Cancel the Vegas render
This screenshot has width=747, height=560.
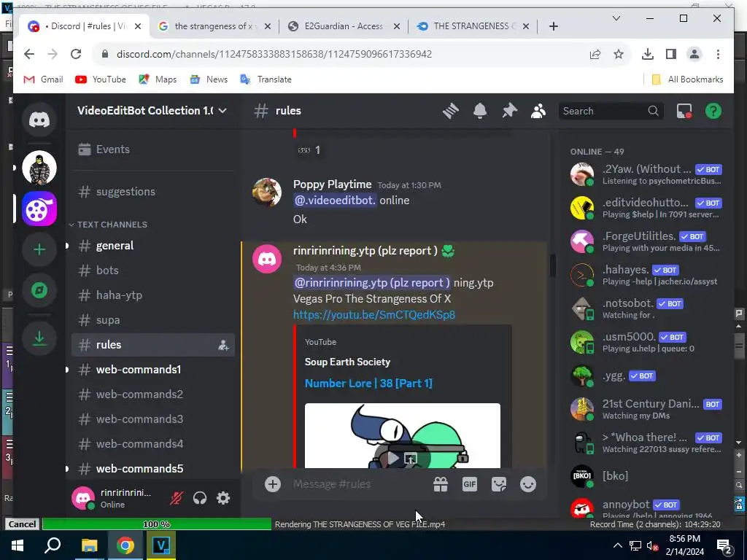22,524
